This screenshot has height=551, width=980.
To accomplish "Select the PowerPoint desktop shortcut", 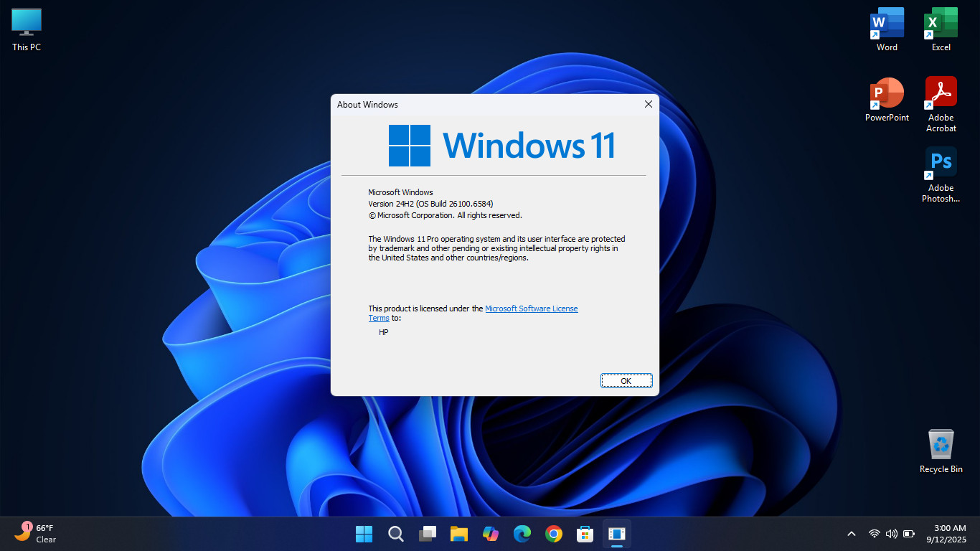I will [x=887, y=100].
